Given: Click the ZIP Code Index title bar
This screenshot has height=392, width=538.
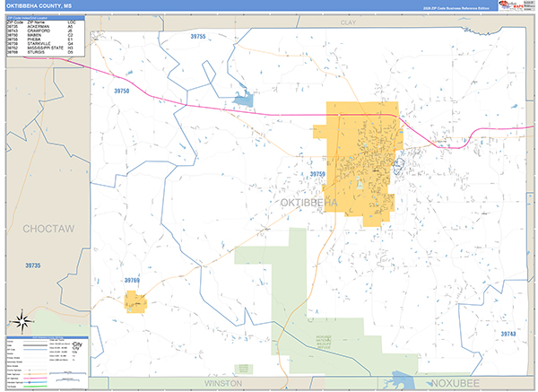Looking at the screenshot, I should click(x=46, y=18).
